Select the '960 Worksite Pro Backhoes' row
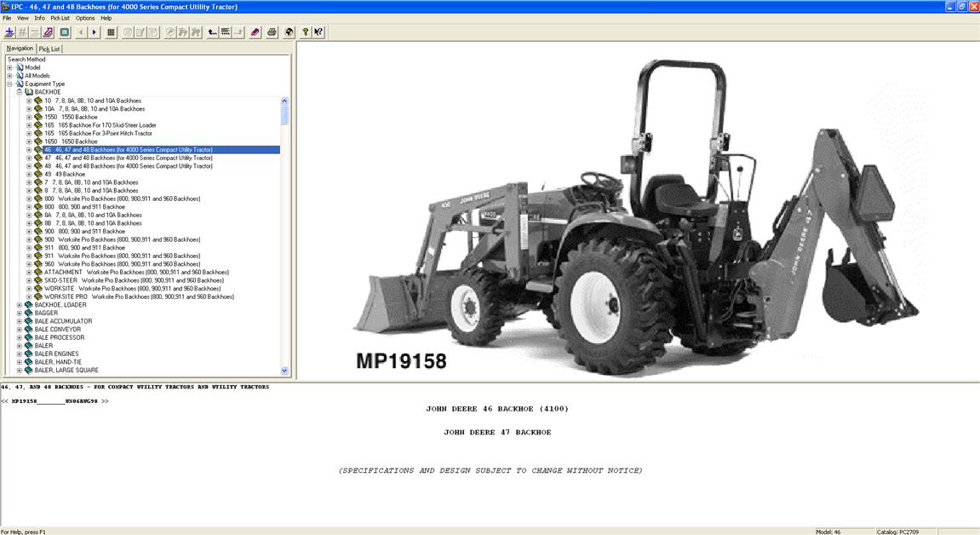Screen dimensions: 980x535 122,264
